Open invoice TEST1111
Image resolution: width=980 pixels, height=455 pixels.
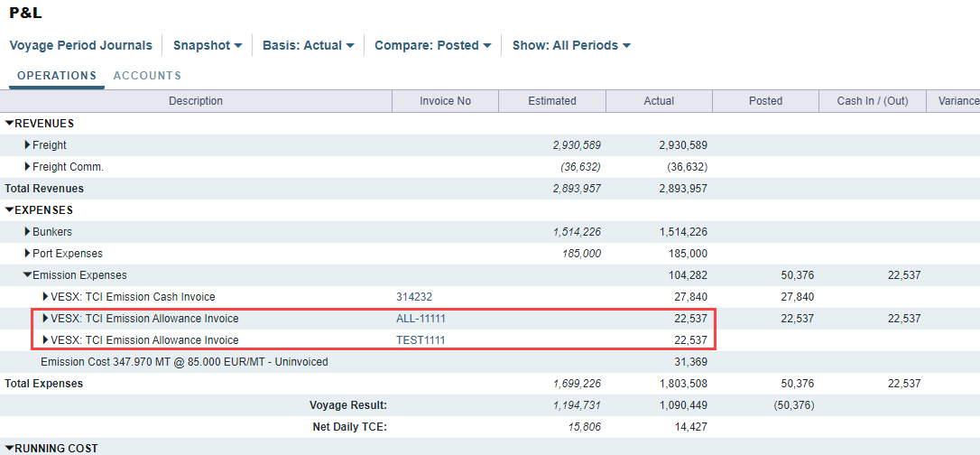(421, 340)
